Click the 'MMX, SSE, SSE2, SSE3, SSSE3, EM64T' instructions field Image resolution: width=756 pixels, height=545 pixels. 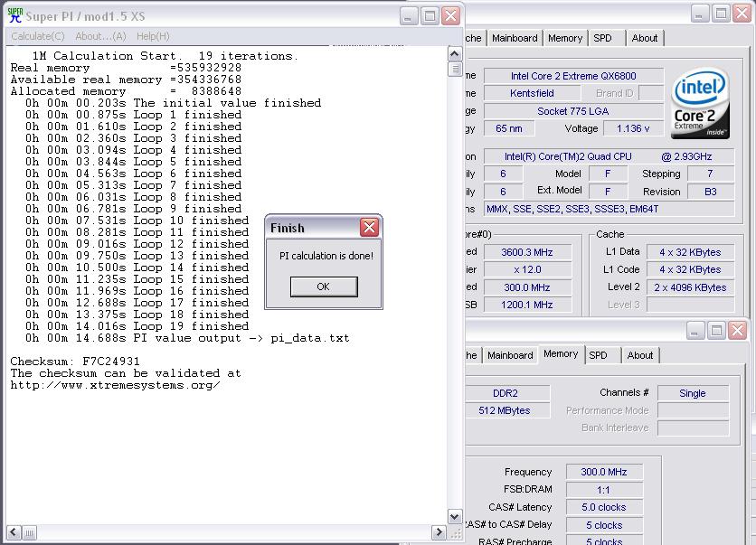tap(609, 209)
